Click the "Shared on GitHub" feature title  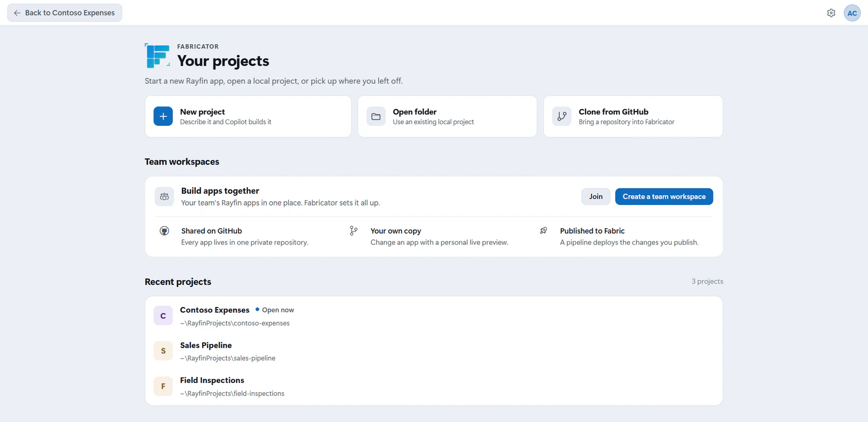212,231
